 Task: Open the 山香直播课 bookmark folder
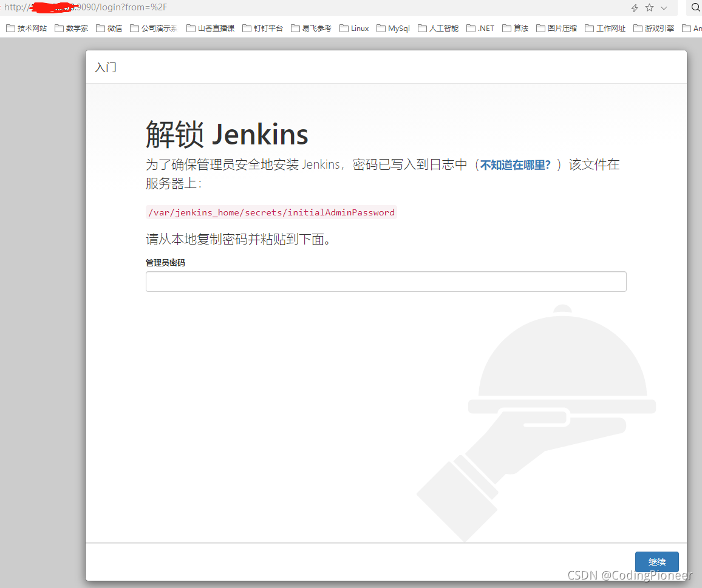[211, 28]
